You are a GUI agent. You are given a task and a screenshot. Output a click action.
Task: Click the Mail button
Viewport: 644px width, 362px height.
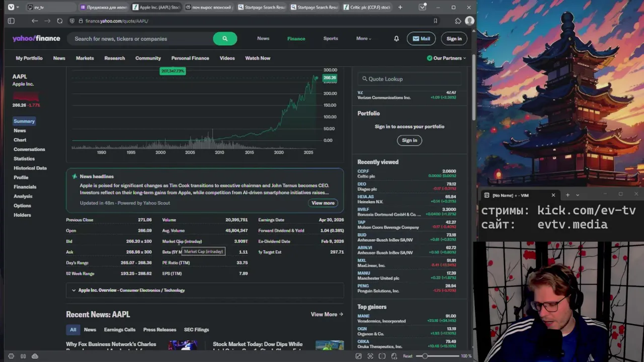pos(421,39)
